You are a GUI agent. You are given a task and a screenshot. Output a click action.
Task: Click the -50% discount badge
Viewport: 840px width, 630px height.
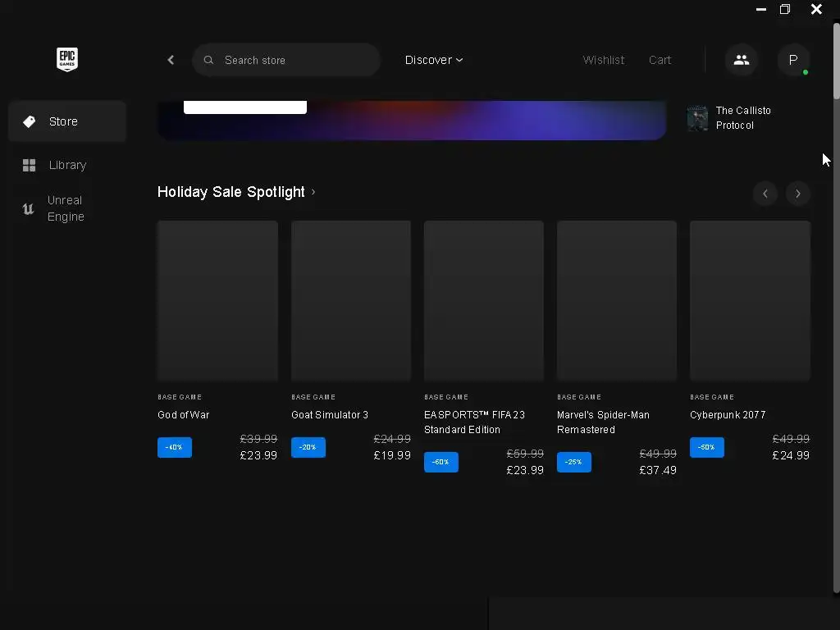pyautogui.click(x=706, y=447)
